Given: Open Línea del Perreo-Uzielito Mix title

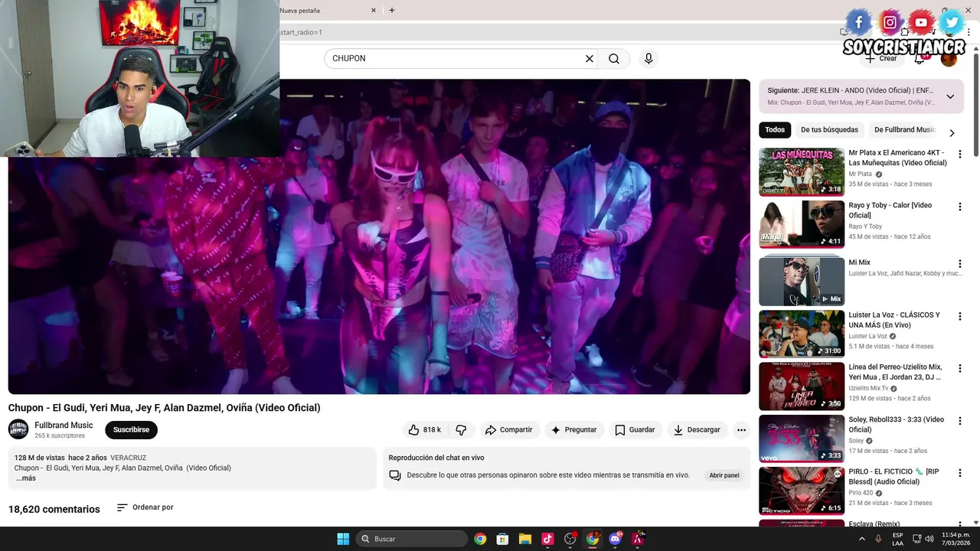Looking at the screenshot, I should (x=895, y=372).
